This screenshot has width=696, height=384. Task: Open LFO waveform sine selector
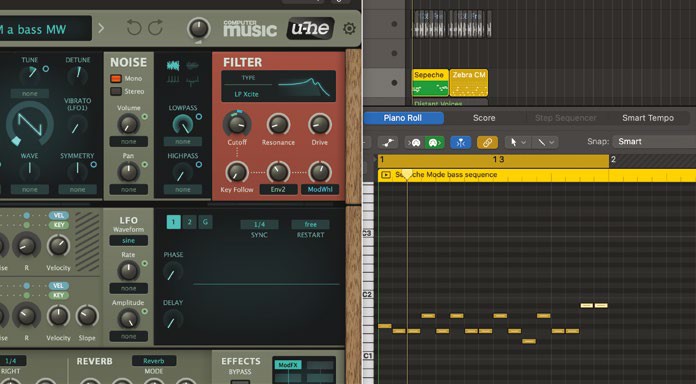(x=128, y=240)
